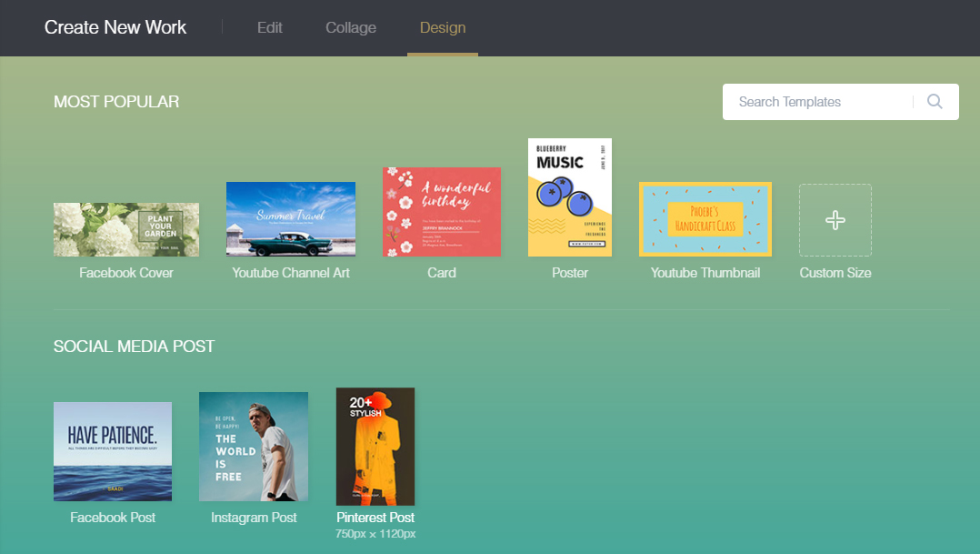Screen dimensions: 980x554
Task: Choose the Instagram Post template thumbnail
Action: [254, 447]
